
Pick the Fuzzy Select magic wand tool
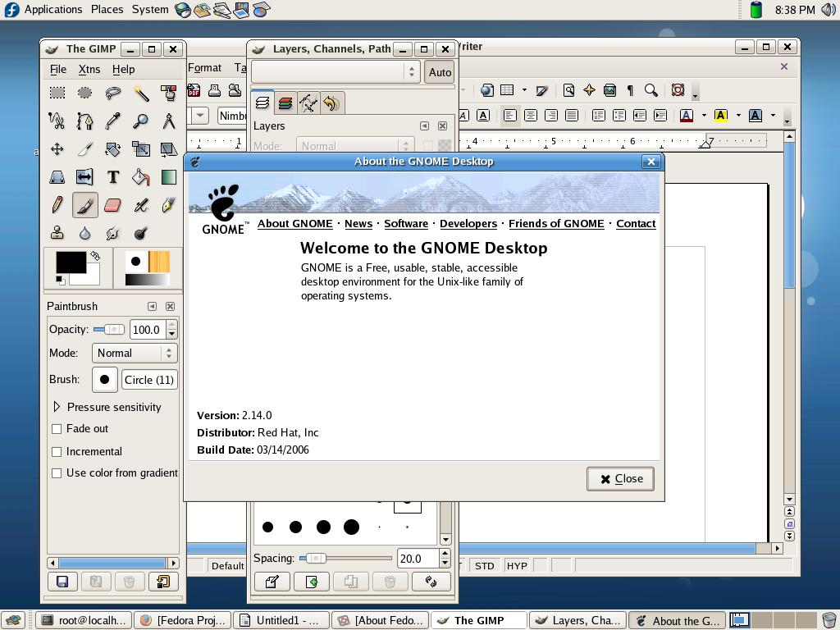click(141, 93)
